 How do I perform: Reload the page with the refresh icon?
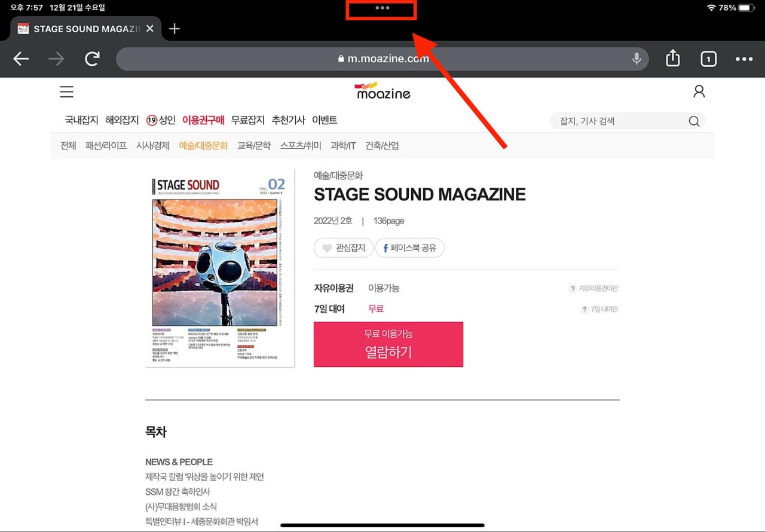92,59
